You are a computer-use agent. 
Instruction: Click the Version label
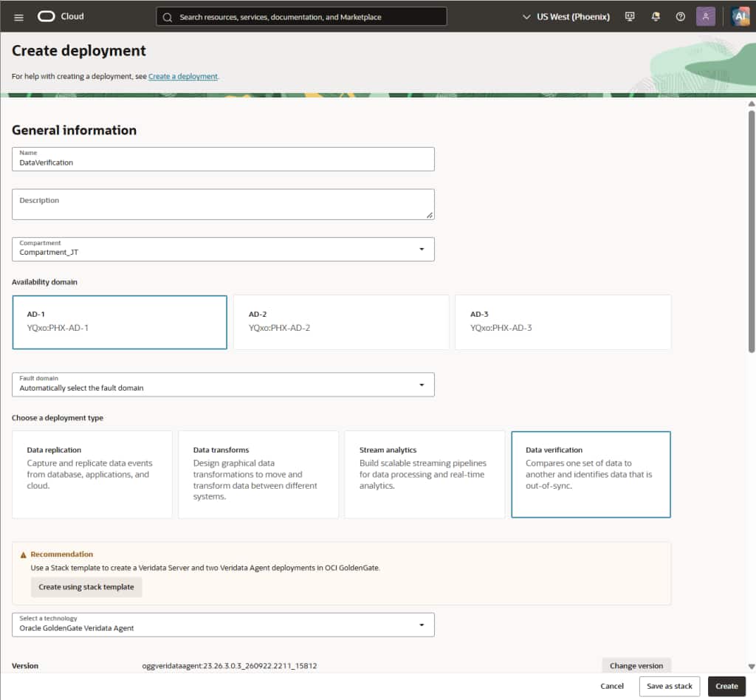click(25, 666)
